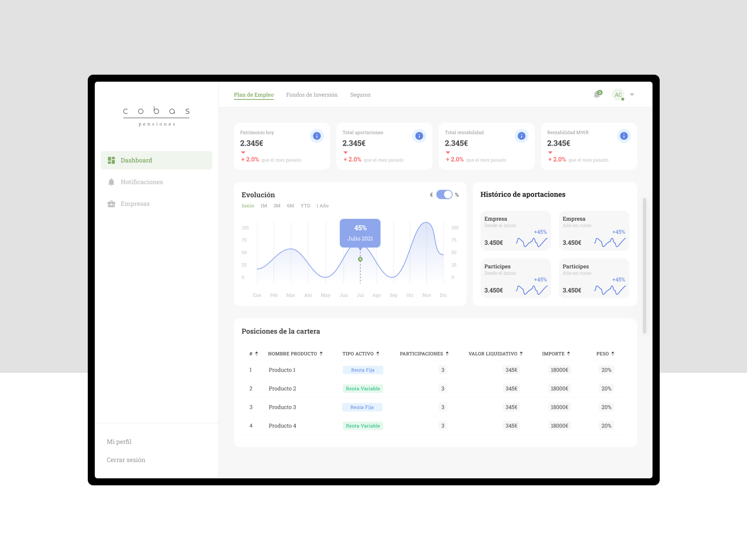Viewport: 747px width, 560px height.
Task: Click the info icon on Total rentabilidad card
Action: coord(521,136)
